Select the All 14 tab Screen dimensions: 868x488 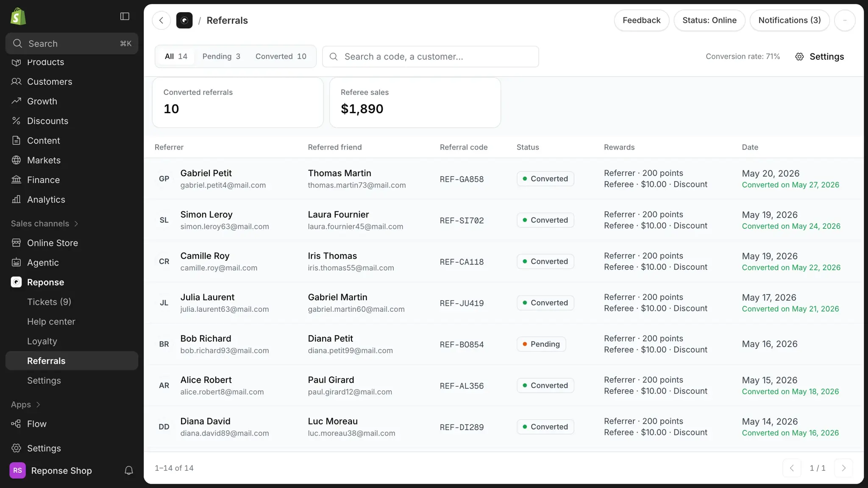pyautogui.click(x=176, y=56)
